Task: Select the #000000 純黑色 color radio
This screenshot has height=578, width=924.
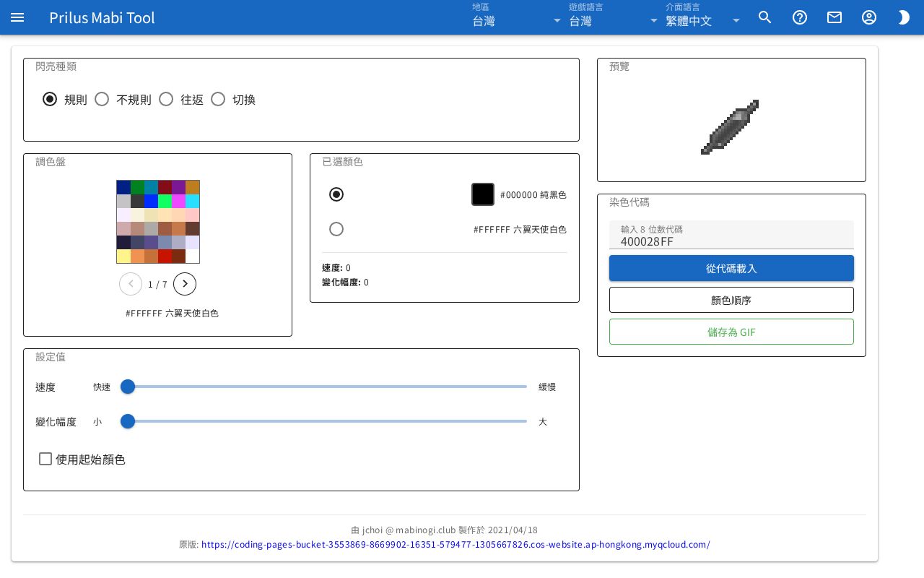Action: pos(336,194)
